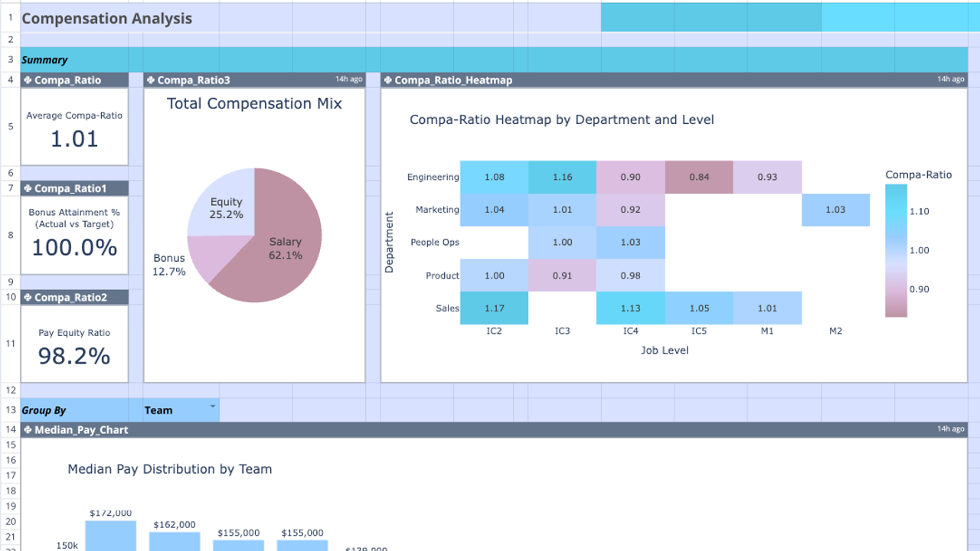Click the Total Compensation Mix chart title

(254, 103)
